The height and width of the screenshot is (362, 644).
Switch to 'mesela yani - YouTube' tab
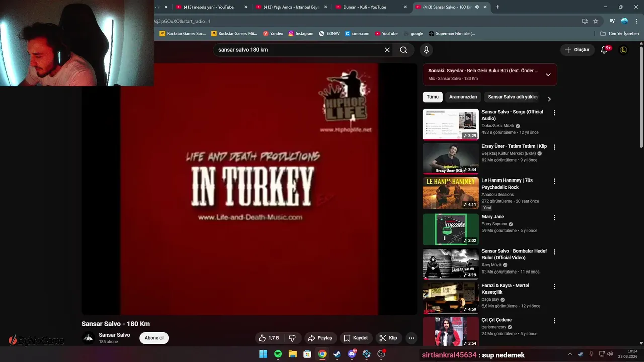pos(211,7)
